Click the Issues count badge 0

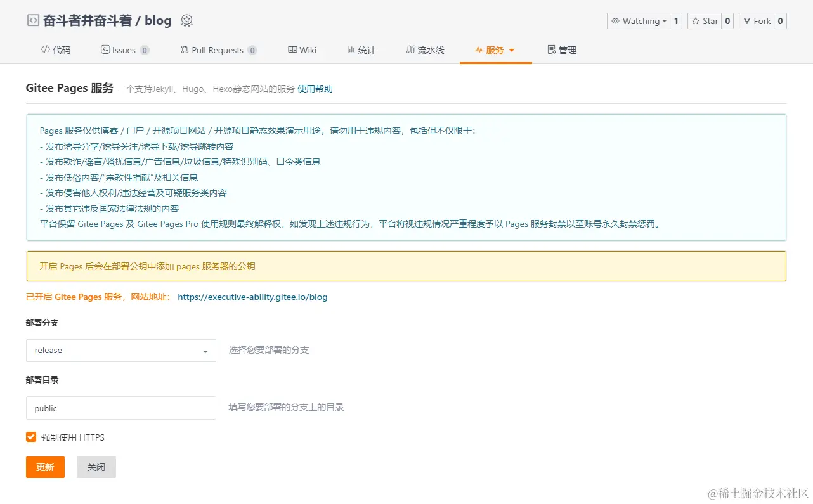pyautogui.click(x=145, y=51)
